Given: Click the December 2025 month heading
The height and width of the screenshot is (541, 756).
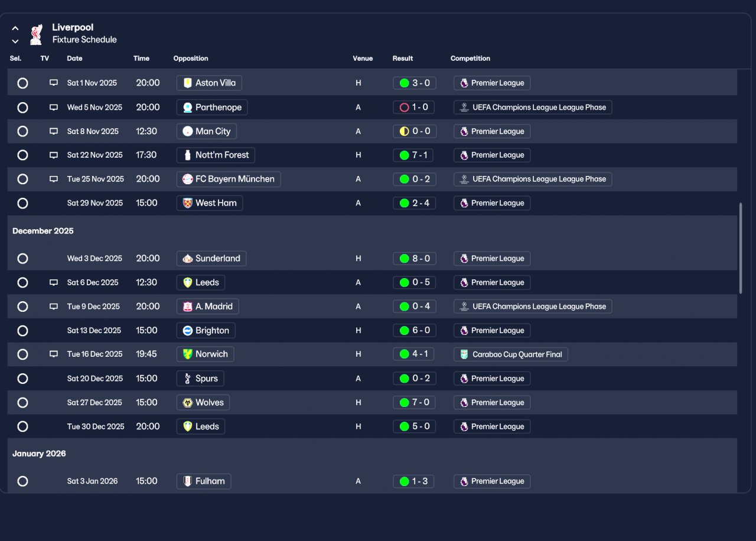Looking at the screenshot, I should pos(43,231).
